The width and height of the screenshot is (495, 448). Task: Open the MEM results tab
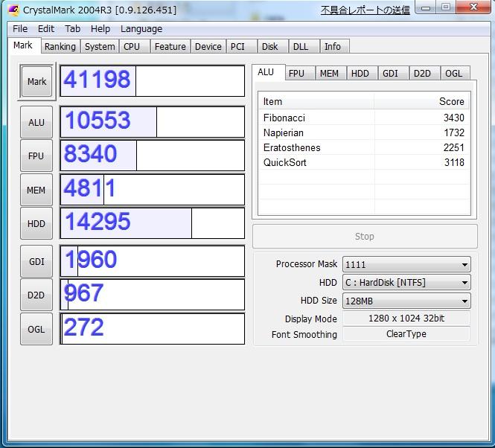[328, 73]
